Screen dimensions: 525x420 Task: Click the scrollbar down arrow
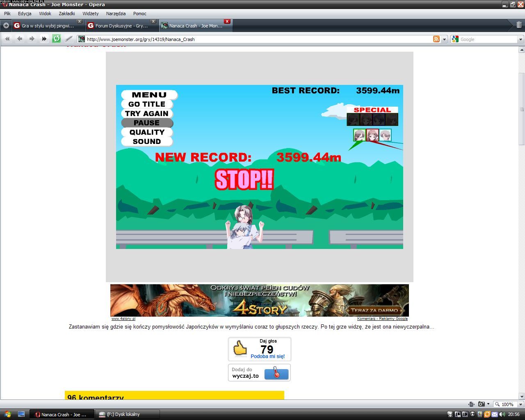[522, 397]
